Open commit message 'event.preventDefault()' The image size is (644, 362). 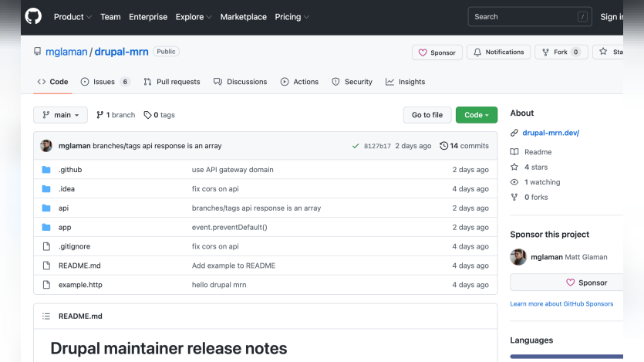click(x=230, y=227)
